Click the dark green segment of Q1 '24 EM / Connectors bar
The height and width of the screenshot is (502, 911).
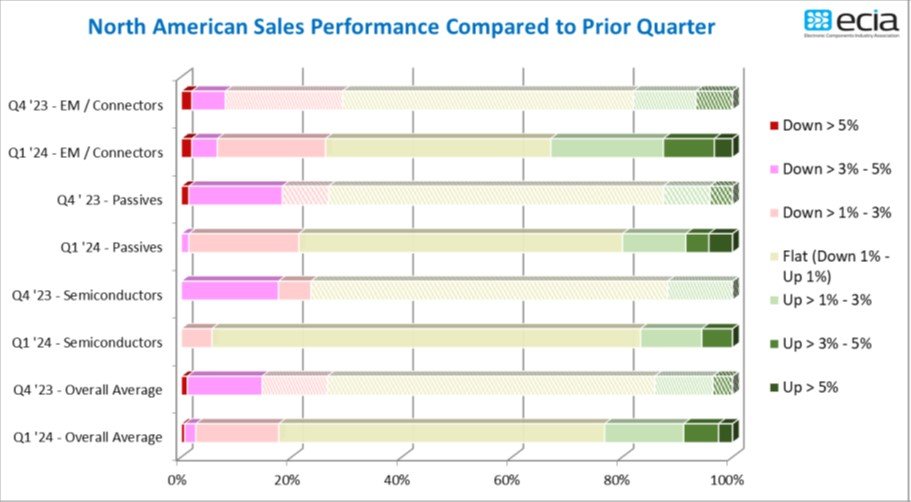click(x=723, y=148)
